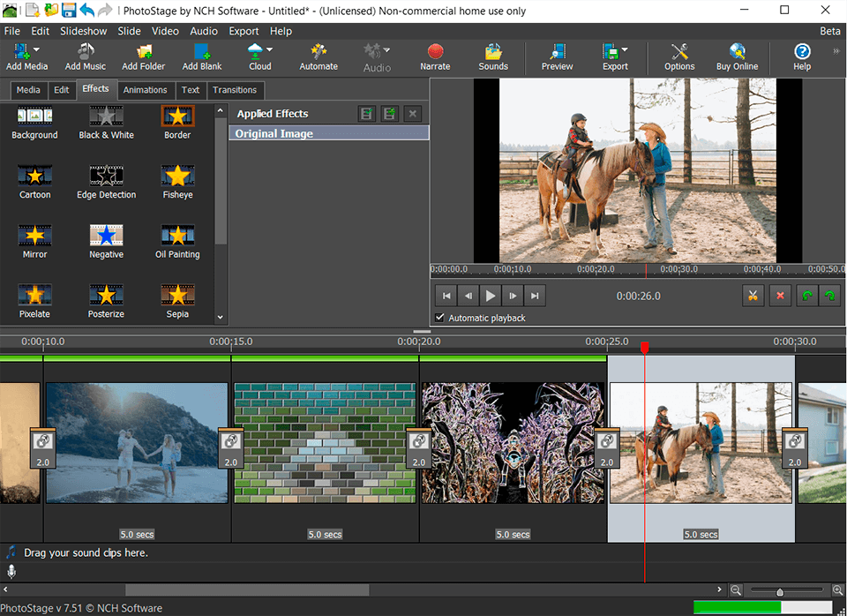The height and width of the screenshot is (616, 847).
Task: Apply the Fisheye effect
Action: pos(177,176)
